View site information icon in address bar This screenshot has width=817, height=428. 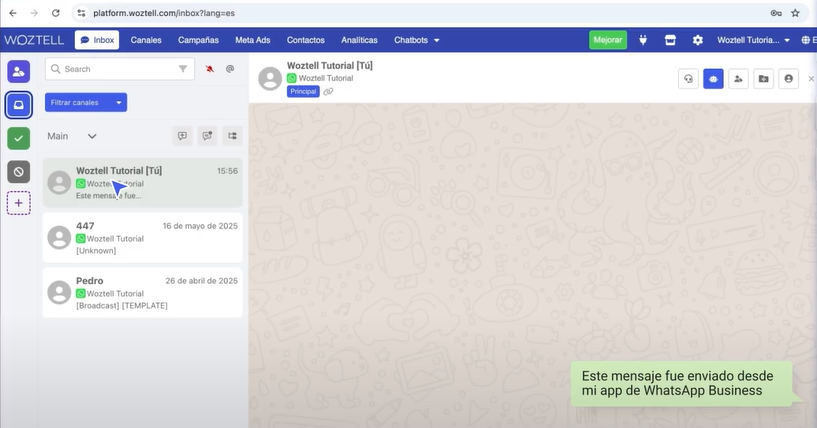tap(81, 13)
